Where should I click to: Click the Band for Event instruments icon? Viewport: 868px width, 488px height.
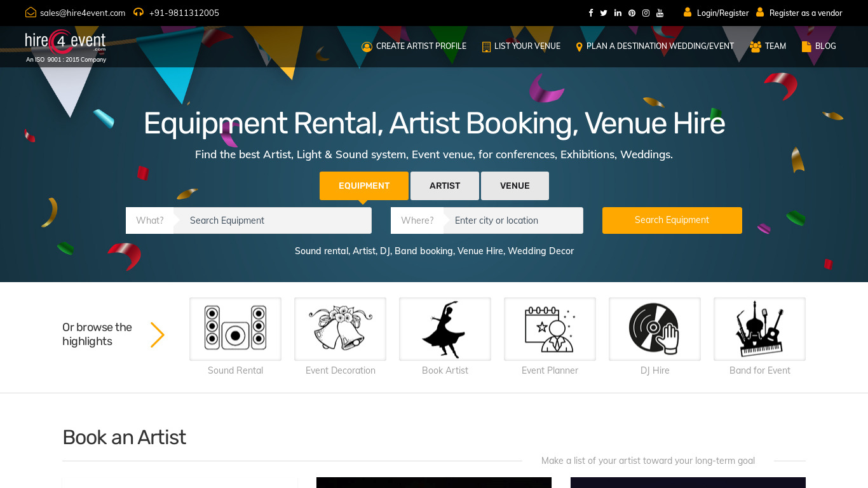[759, 329]
